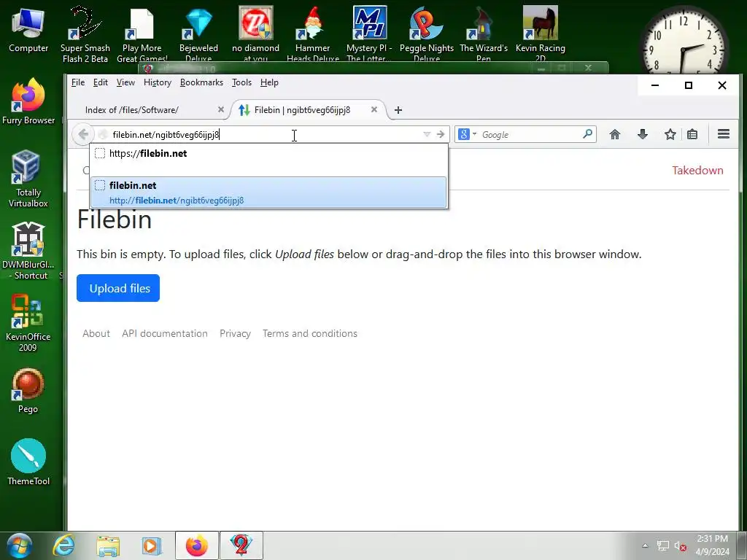Image resolution: width=747 pixels, height=560 pixels.
Task: Select the highlighted filebin.net autocomplete suggestion
Action: (x=269, y=192)
